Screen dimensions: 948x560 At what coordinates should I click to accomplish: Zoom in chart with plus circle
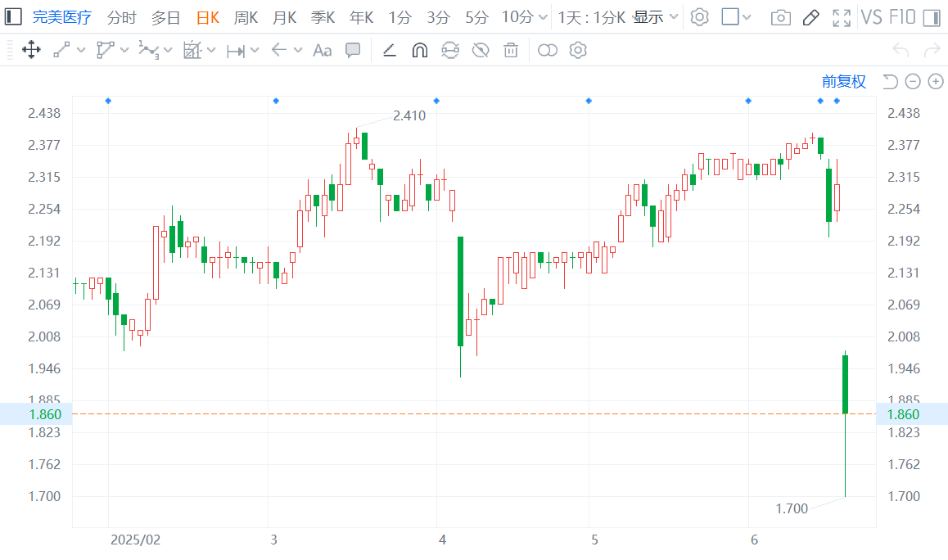(936, 82)
